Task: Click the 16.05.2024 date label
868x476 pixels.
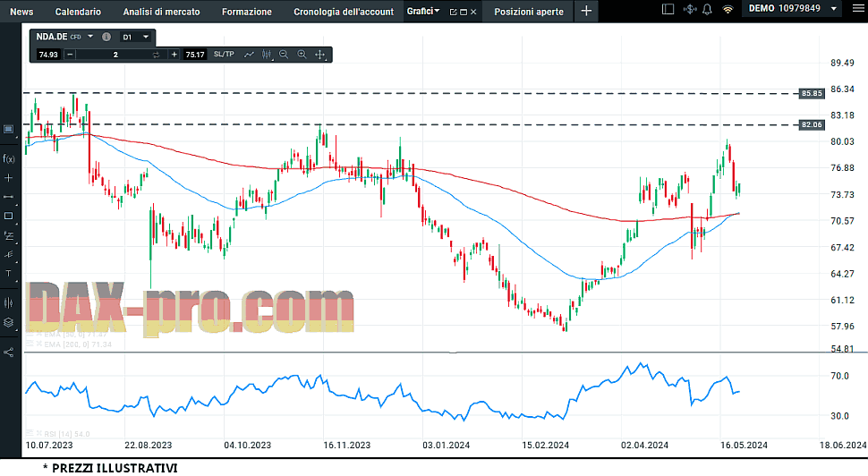Action: pos(744,445)
